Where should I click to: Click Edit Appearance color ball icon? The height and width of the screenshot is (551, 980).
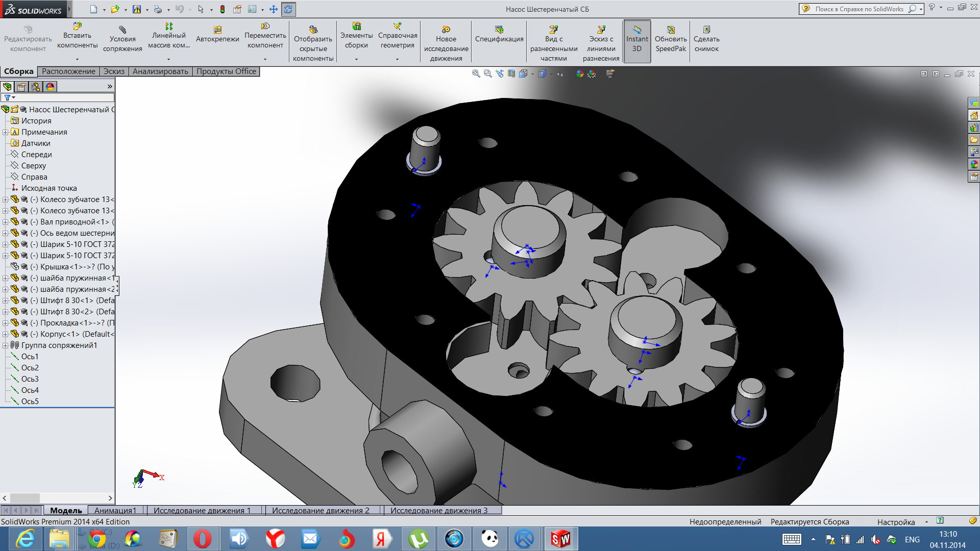click(x=580, y=73)
